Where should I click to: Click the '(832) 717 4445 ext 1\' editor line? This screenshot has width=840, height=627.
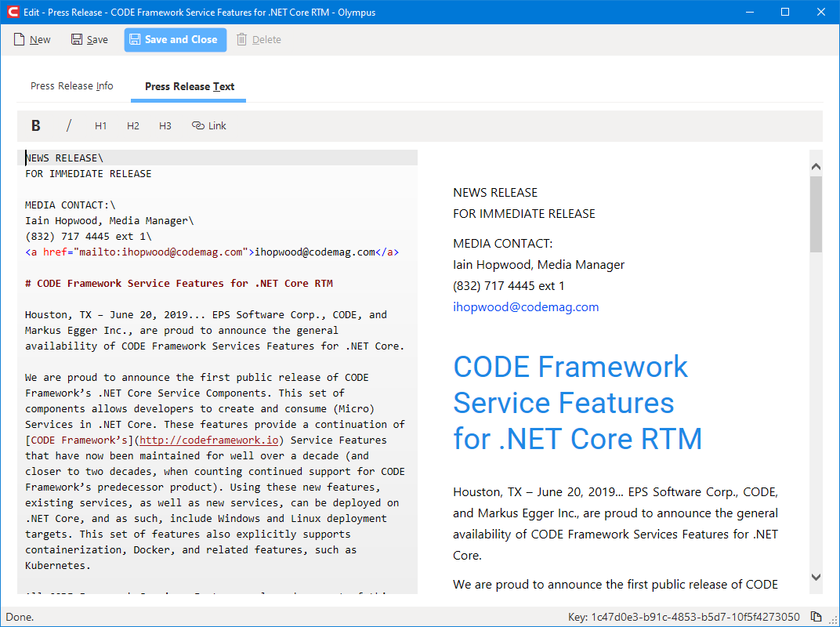click(89, 237)
